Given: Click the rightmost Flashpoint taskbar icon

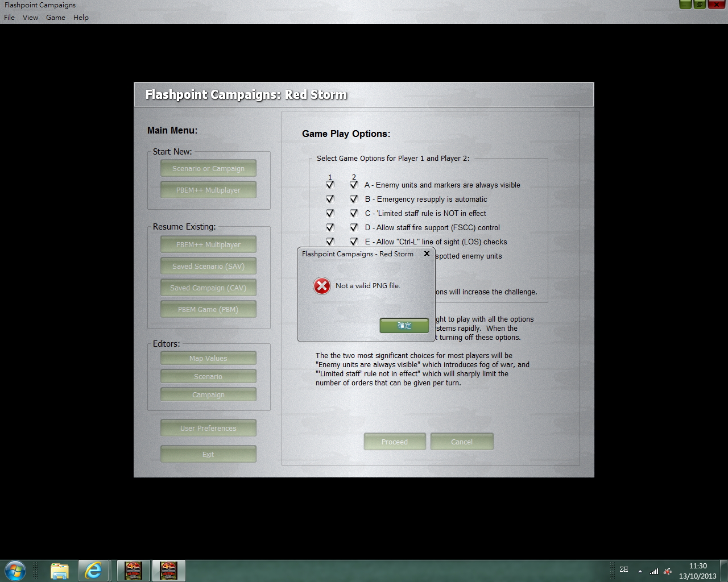Looking at the screenshot, I should 168,571.
